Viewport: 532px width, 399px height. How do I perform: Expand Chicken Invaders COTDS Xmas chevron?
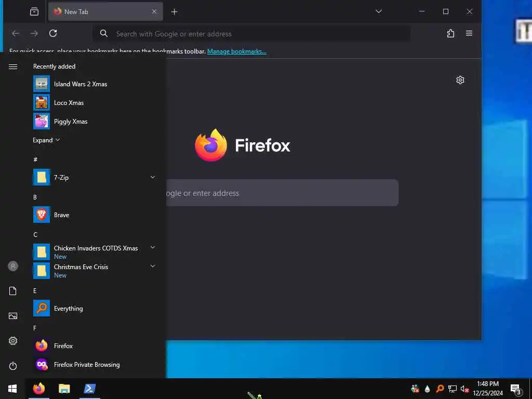[153, 247]
